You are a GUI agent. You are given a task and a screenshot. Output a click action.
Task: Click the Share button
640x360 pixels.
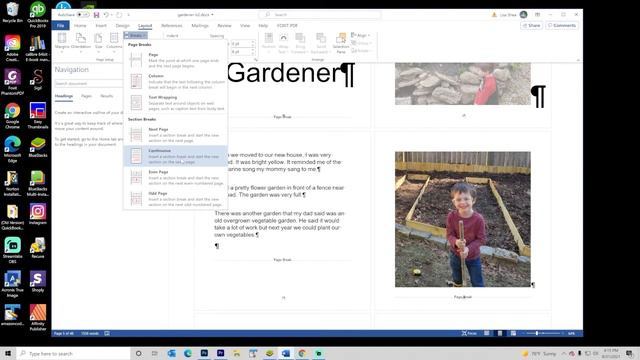click(x=531, y=25)
